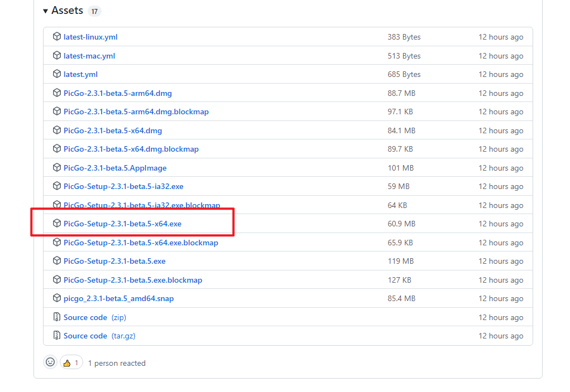Viewport: 570px width, 392px height.
Task: Download PicGo-2.3.1-beta.5.AppImage
Action: (115, 168)
